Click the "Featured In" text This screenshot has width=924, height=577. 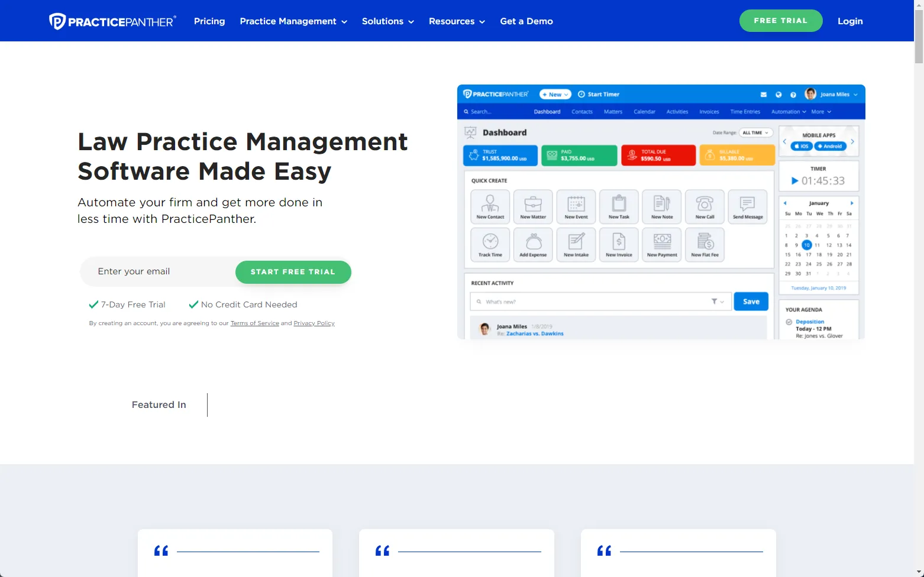[159, 405]
